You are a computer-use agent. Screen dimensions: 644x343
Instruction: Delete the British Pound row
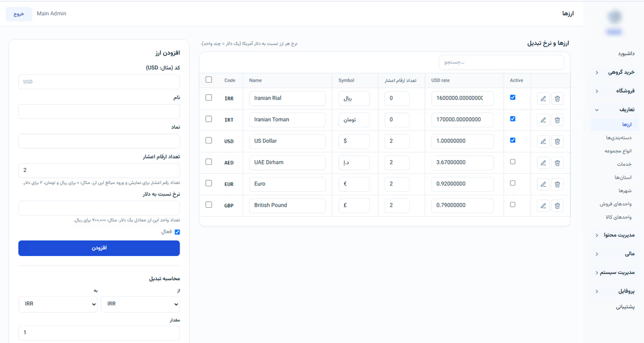(558, 205)
